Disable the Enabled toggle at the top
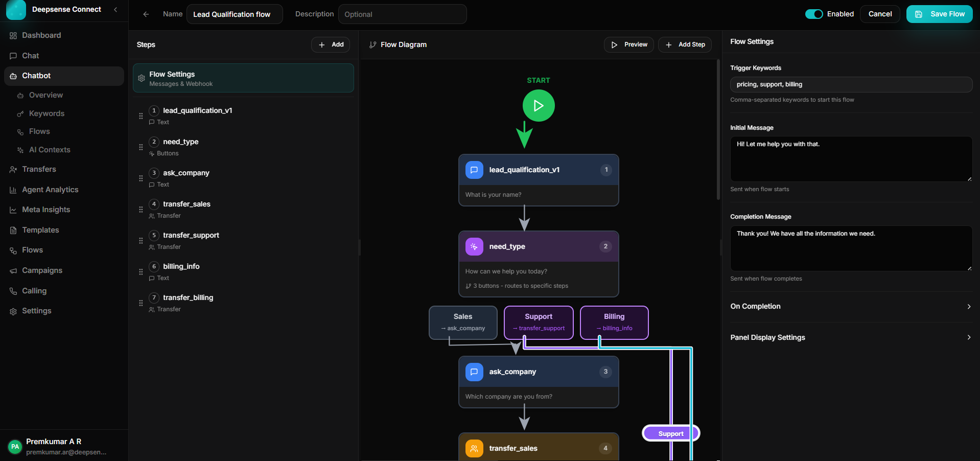Viewport: 980px width, 461px height. [813, 14]
